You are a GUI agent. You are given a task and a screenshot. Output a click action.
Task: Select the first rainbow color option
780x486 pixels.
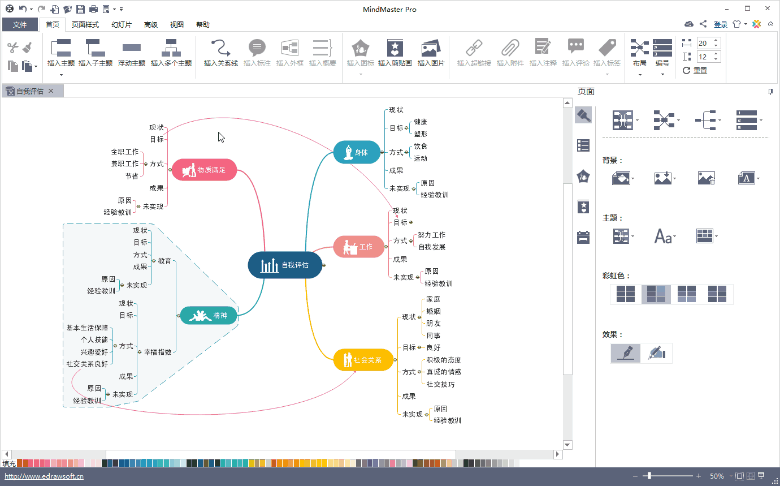coord(625,294)
